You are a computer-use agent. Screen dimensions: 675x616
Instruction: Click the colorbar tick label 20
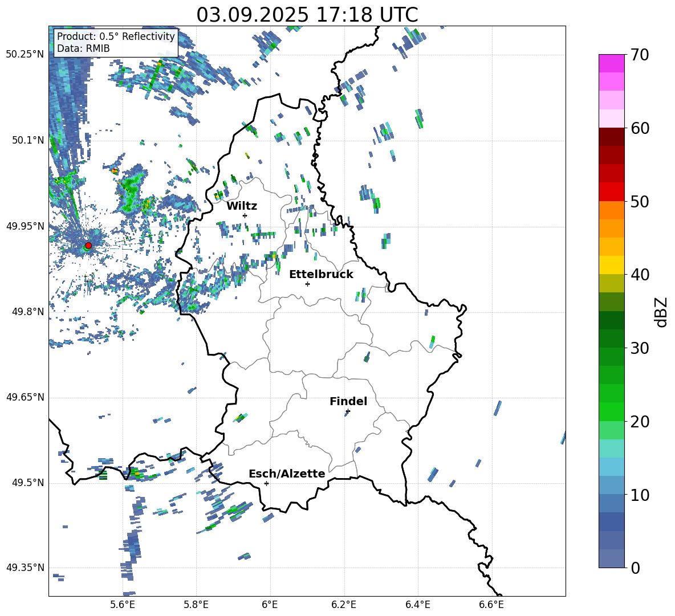(x=640, y=422)
